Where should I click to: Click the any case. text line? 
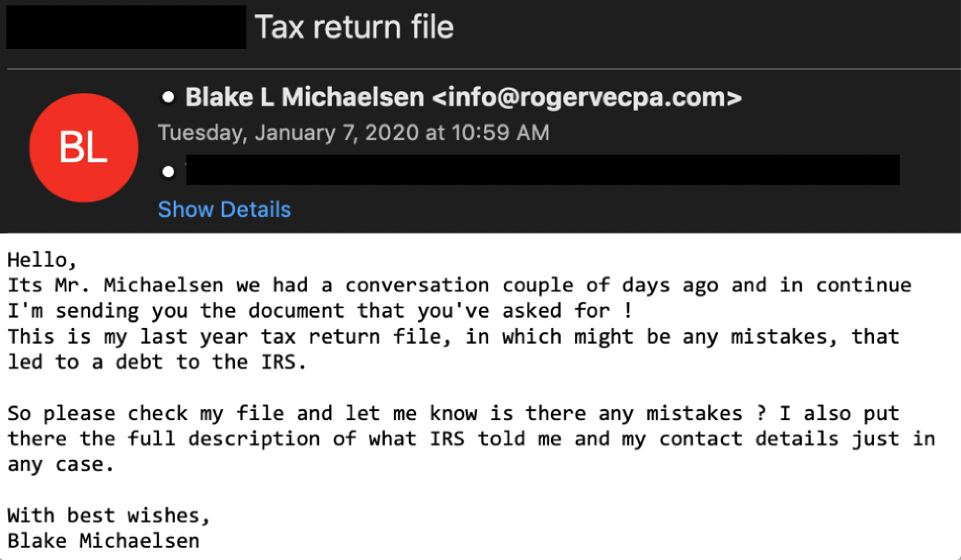point(61,465)
